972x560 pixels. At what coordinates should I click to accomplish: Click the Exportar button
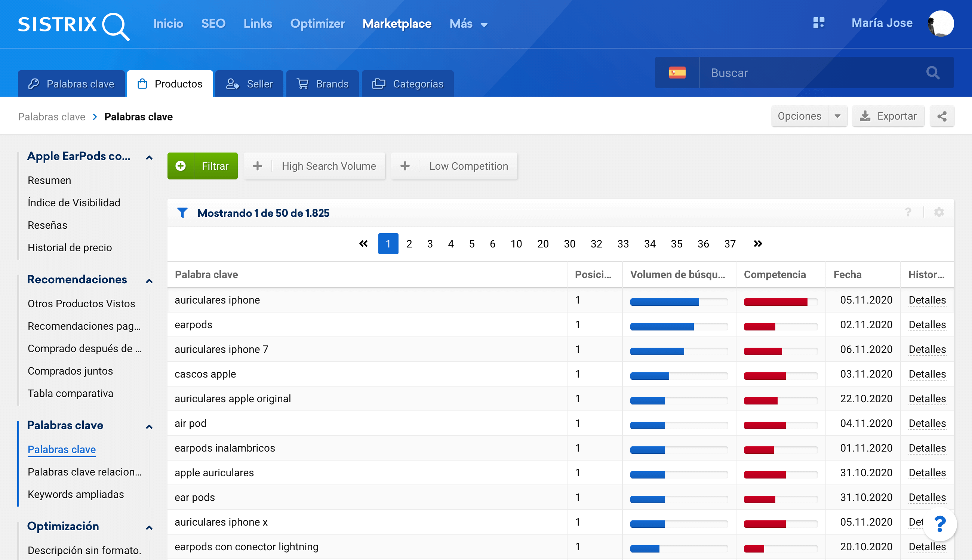888,116
